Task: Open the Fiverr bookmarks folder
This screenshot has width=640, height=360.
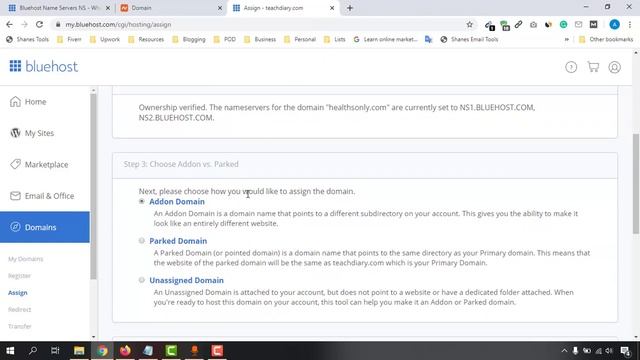Action: click(69, 39)
